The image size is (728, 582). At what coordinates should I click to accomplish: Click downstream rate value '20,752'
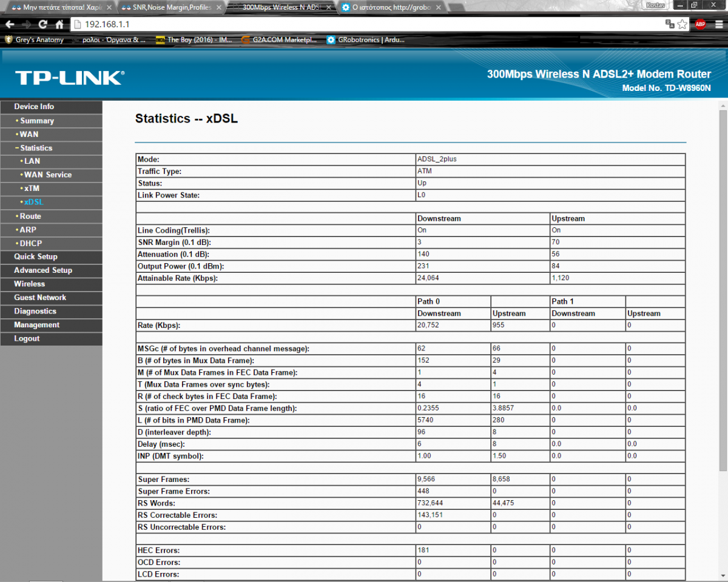pos(429,326)
